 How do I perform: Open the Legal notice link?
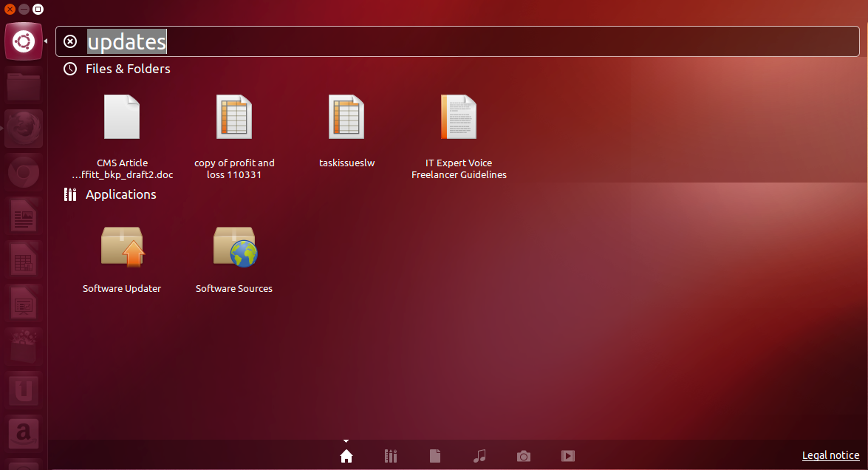(830, 455)
